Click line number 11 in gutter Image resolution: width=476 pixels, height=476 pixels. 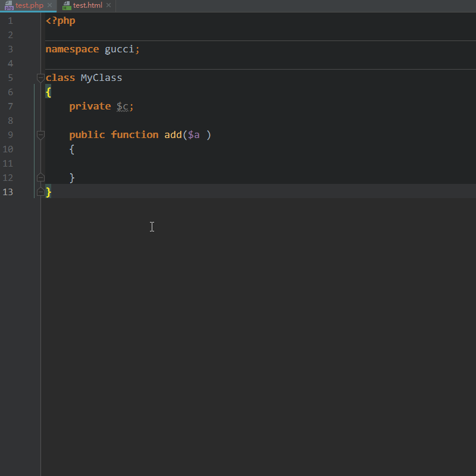[x=8, y=163]
